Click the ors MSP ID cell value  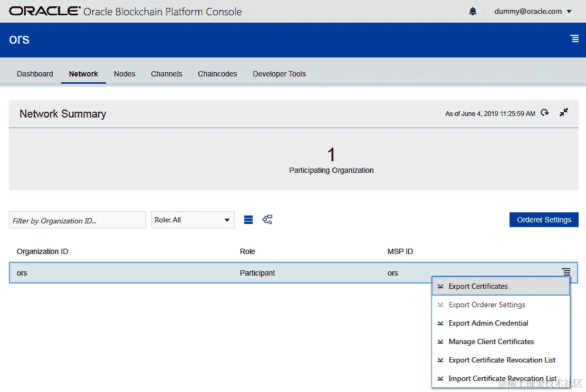[393, 273]
